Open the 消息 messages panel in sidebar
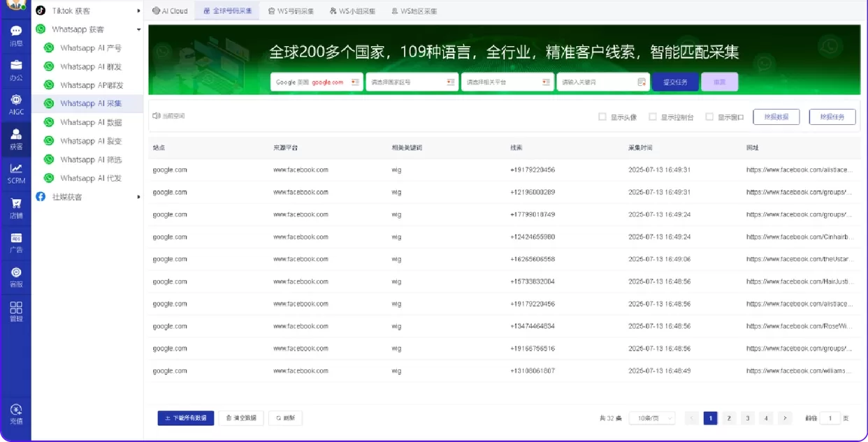 pyautogui.click(x=15, y=34)
